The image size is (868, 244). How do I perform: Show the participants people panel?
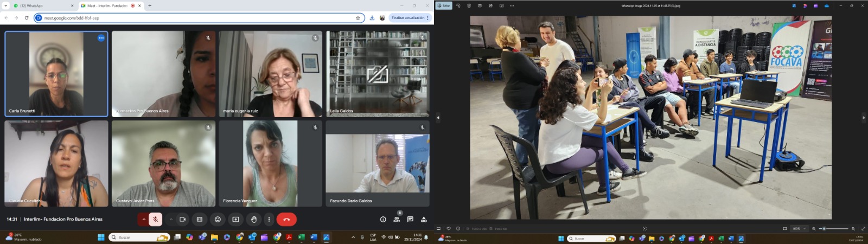point(397,220)
